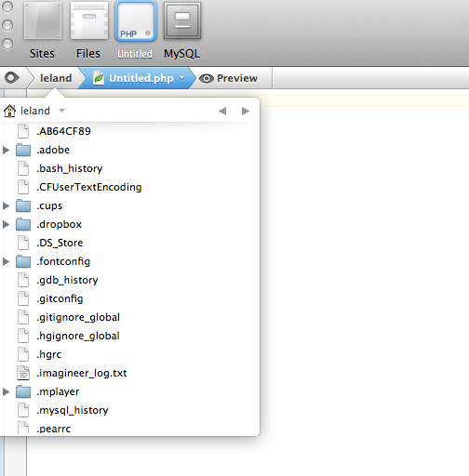The height and width of the screenshot is (476, 469).
Task: Click the .hgrc document icon
Action: [23, 354]
